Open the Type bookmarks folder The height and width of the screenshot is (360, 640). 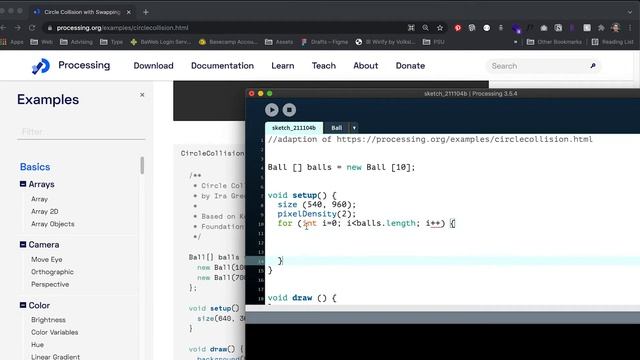(111, 42)
